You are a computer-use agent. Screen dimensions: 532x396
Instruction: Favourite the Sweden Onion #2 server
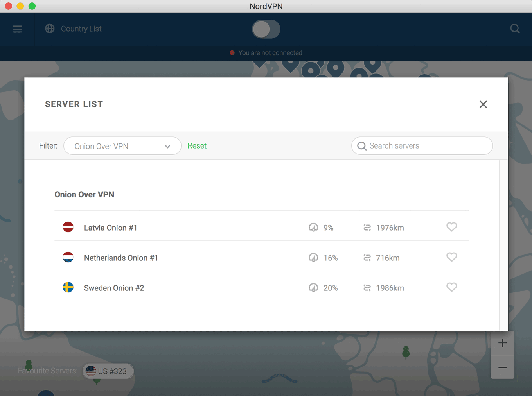click(451, 287)
